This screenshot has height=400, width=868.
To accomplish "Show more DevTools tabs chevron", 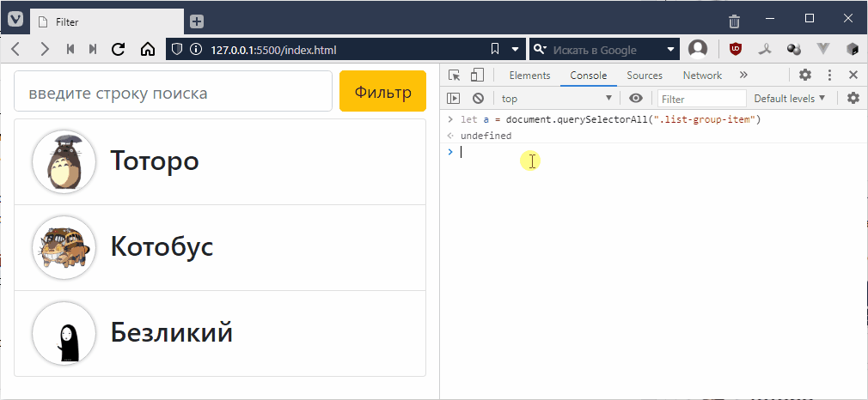I will click(x=743, y=76).
